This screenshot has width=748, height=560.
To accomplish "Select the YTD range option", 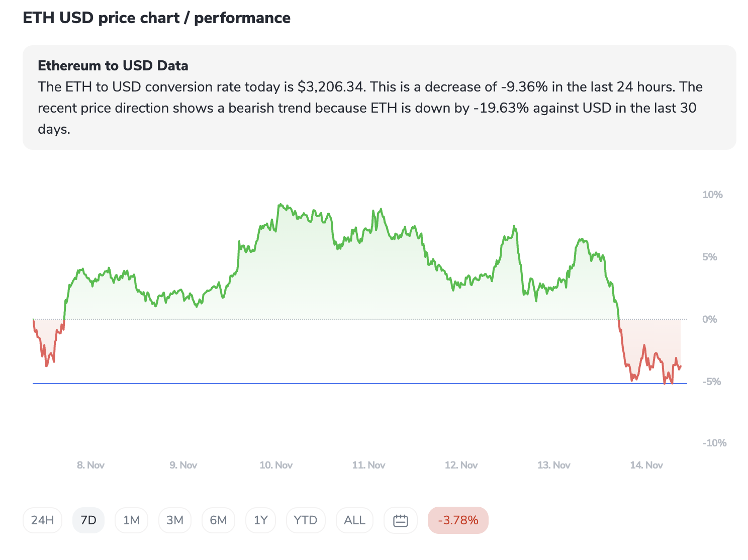I will tap(305, 520).
